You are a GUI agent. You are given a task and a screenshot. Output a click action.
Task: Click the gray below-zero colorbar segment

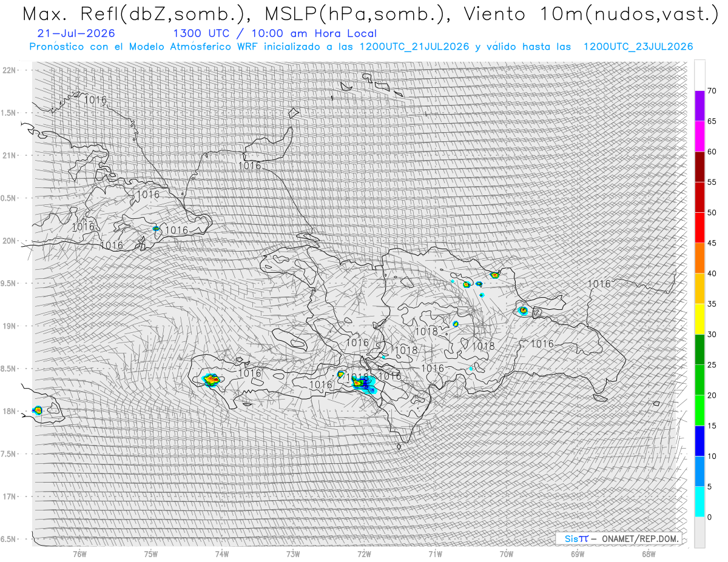pyautogui.click(x=699, y=532)
